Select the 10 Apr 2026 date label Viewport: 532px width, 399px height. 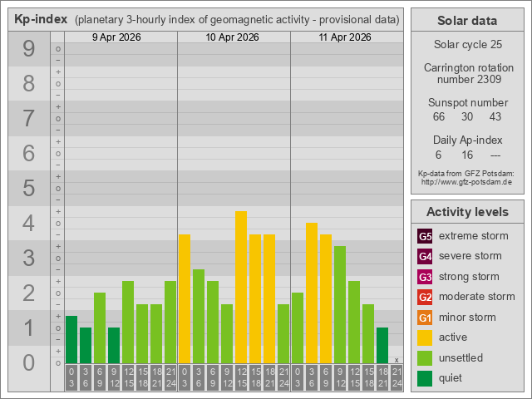[234, 37]
